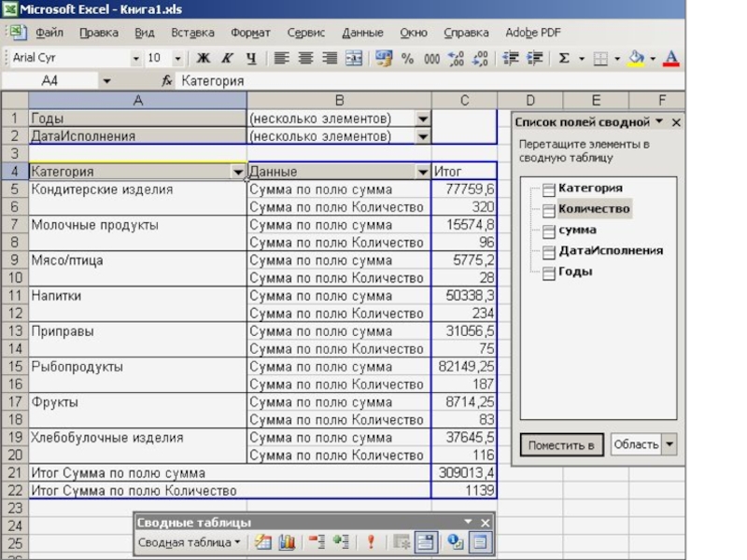Image resolution: width=747 pixels, height=560 pixels.
Task: Toggle bold formatting (Ж) in toolbar
Action: [203, 59]
